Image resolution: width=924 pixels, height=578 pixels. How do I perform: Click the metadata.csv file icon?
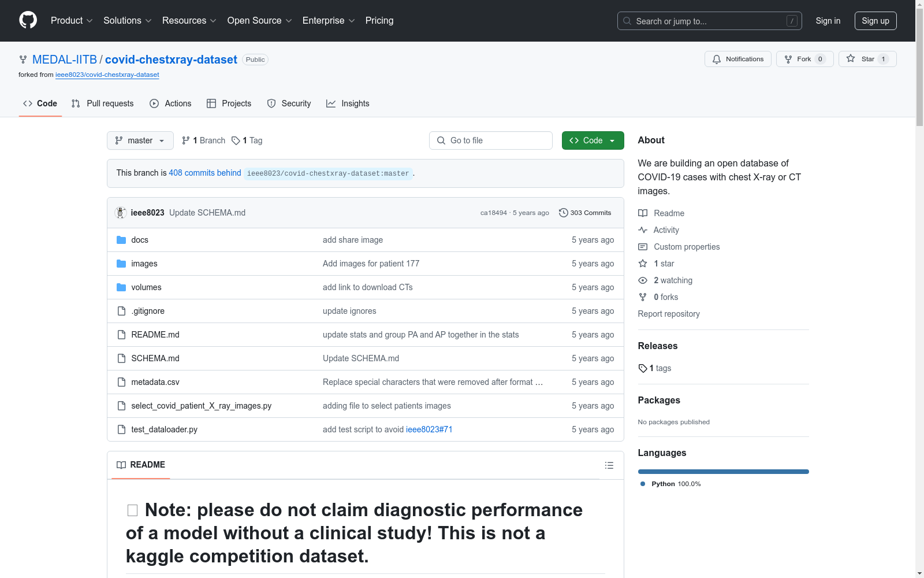[121, 382]
